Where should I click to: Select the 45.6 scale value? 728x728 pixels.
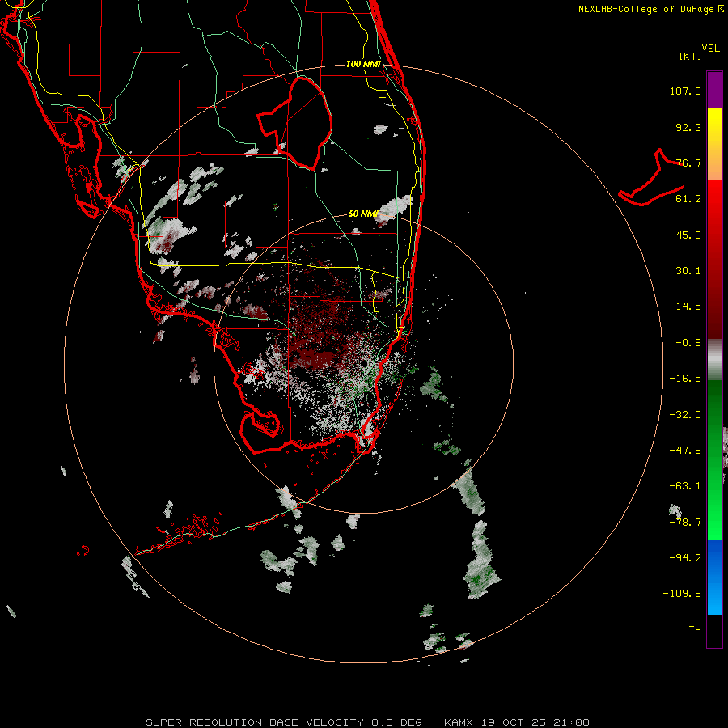(x=688, y=235)
